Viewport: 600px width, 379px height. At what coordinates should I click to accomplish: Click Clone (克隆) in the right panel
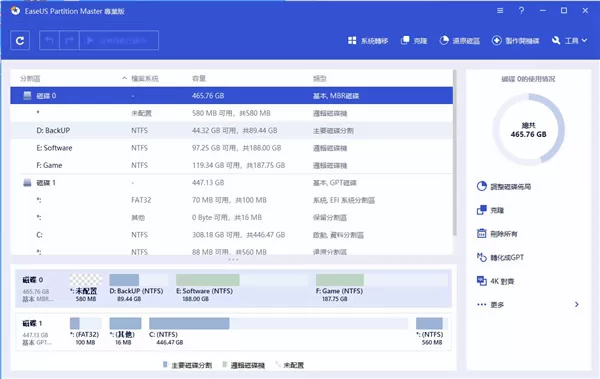(491, 210)
